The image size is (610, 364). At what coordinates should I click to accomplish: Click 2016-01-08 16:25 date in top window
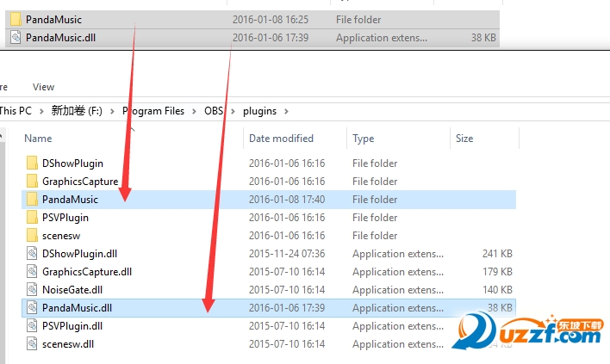[271, 20]
